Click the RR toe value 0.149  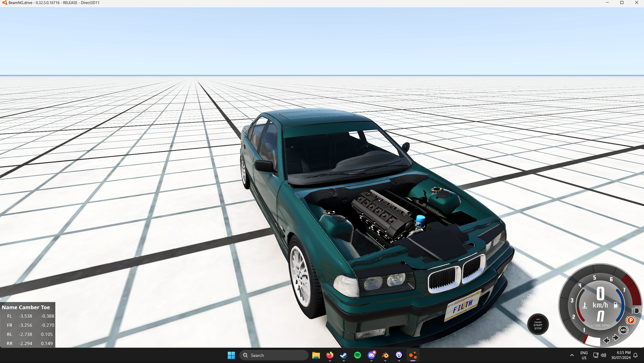click(47, 343)
